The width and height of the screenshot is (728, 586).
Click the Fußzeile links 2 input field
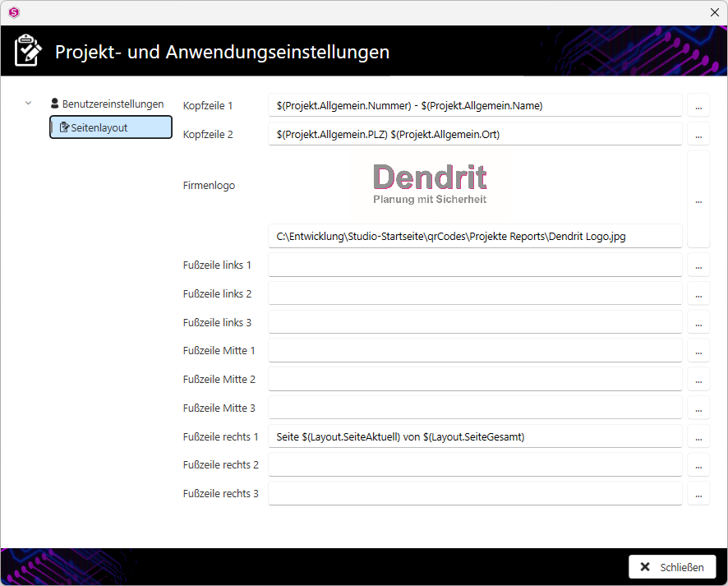(x=475, y=293)
